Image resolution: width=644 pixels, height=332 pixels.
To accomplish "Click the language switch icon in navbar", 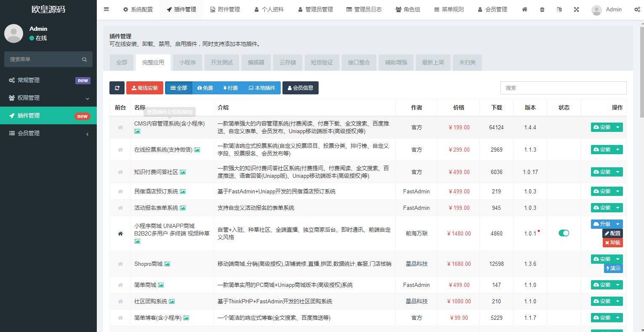I will point(559,9).
